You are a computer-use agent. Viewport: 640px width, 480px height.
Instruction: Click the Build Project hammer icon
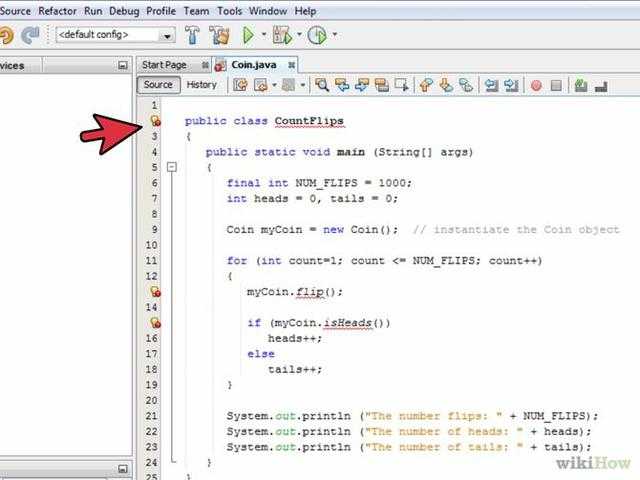pos(192,35)
